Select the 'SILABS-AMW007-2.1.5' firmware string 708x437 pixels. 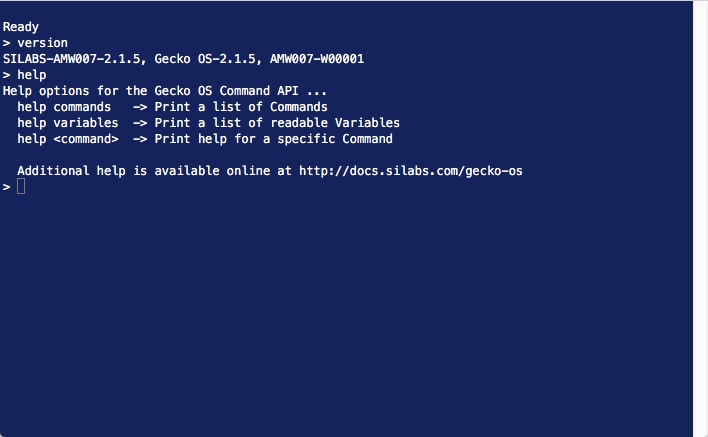coord(71,59)
